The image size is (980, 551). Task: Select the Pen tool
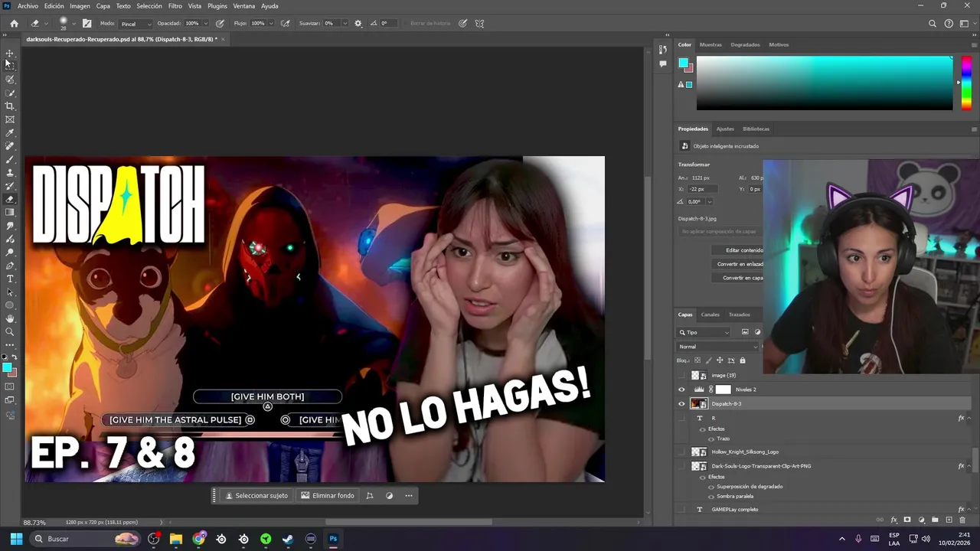[x=10, y=266]
